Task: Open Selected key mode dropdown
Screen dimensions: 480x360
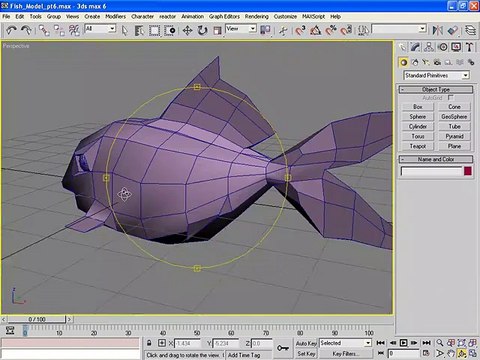Action: click(368, 343)
